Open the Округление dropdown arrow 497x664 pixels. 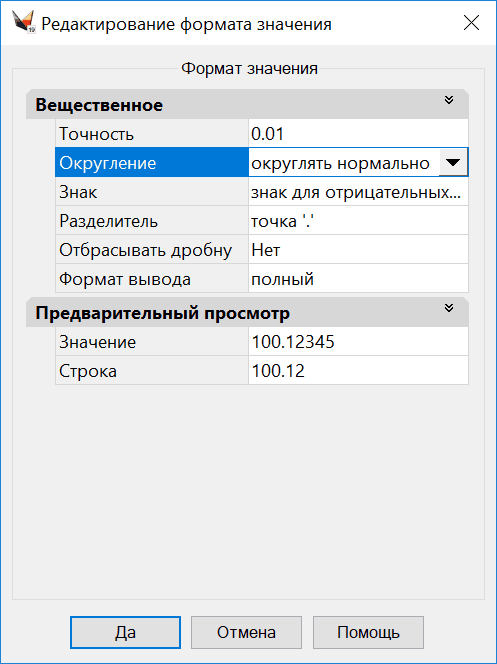pyautogui.click(x=453, y=163)
